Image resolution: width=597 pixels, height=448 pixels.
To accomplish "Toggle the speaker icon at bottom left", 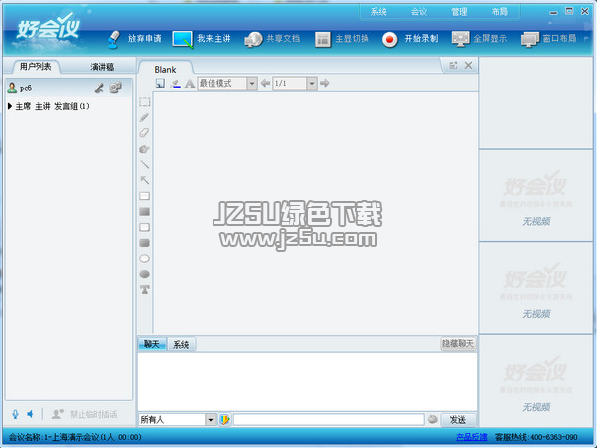I will coord(30,414).
